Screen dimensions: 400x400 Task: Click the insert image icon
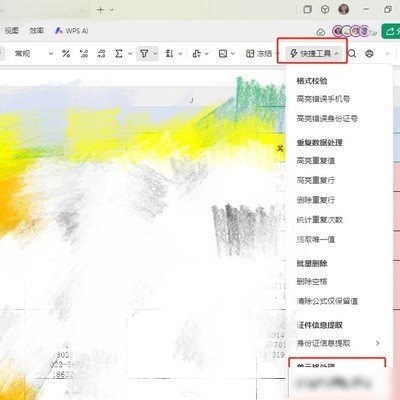(x=223, y=54)
